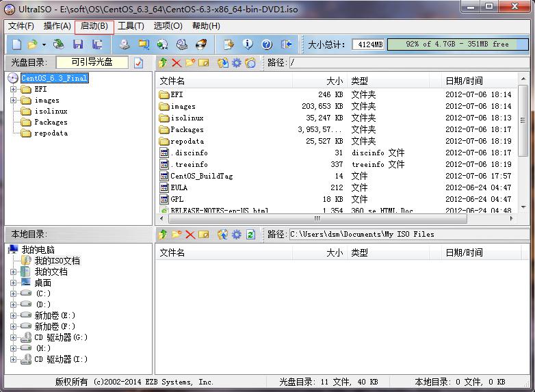
Task: Click the folder list icon in disc pane toolbar
Action: coord(250,63)
